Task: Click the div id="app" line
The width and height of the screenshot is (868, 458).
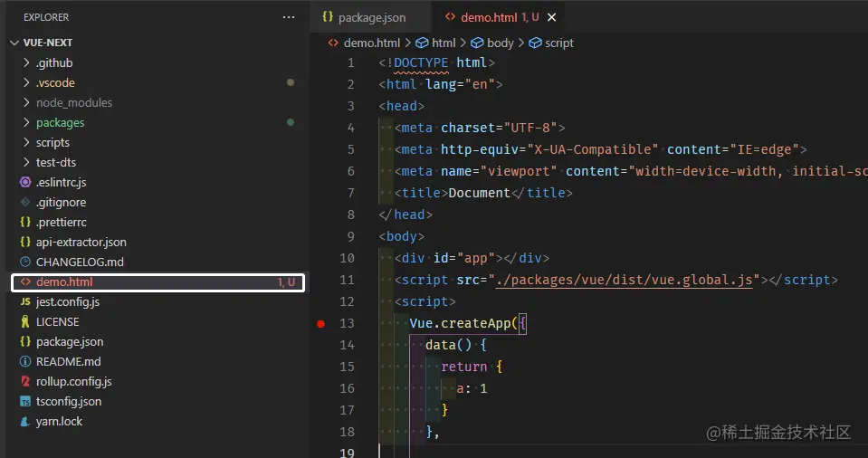Action: tap(472, 258)
